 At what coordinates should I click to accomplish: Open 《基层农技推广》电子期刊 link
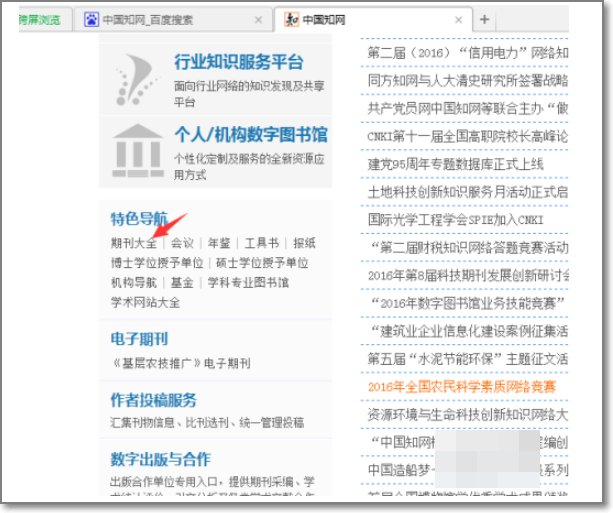point(181,363)
